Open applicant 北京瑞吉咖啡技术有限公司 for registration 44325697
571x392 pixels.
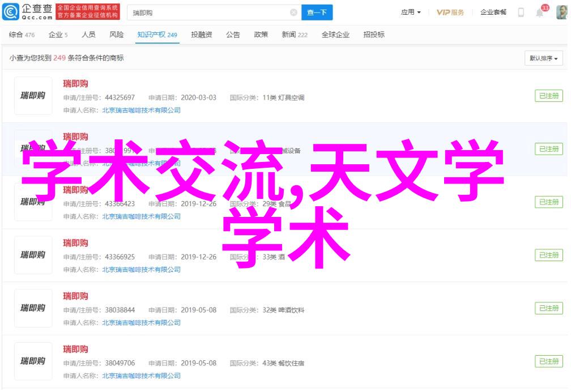click(x=141, y=110)
